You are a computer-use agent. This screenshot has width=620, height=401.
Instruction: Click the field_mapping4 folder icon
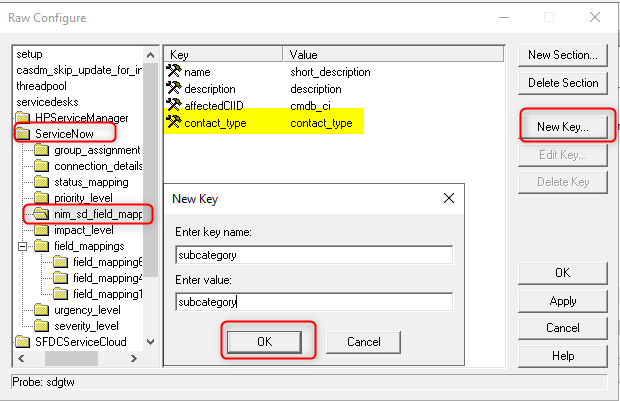pyautogui.click(x=60, y=278)
